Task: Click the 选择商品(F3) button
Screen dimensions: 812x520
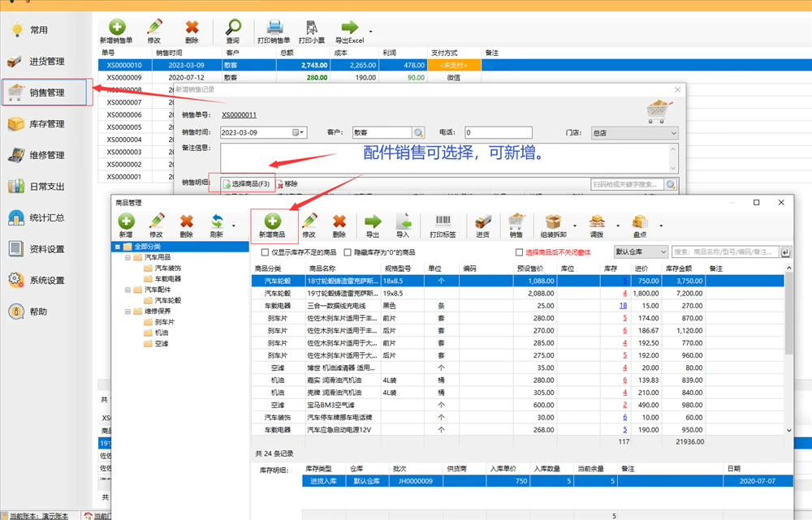Action: point(247,183)
